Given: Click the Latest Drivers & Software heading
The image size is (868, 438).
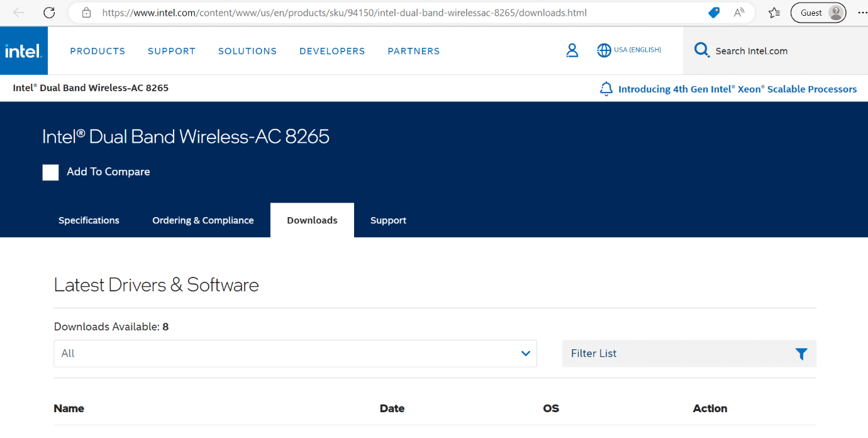Looking at the screenshot, I should [x=157, y=285].
